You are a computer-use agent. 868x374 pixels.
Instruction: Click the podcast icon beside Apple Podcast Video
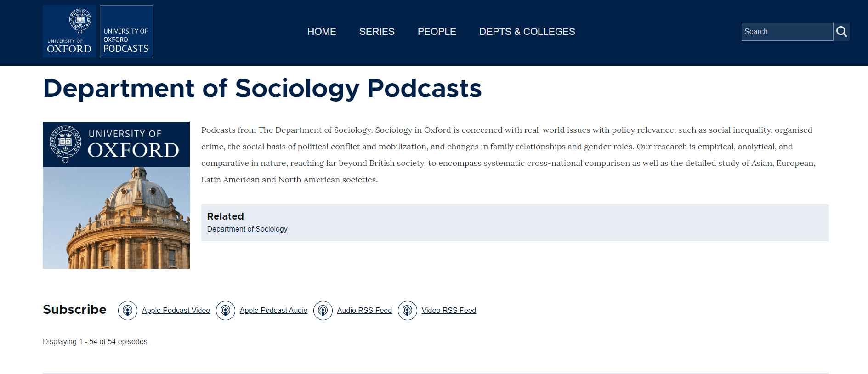pos(128,311)
